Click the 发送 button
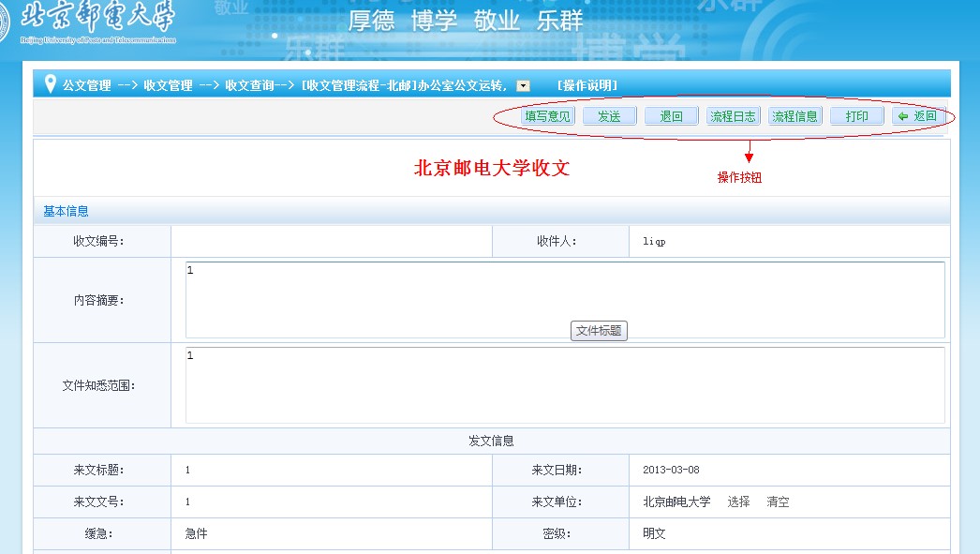 tap(609, 116)
